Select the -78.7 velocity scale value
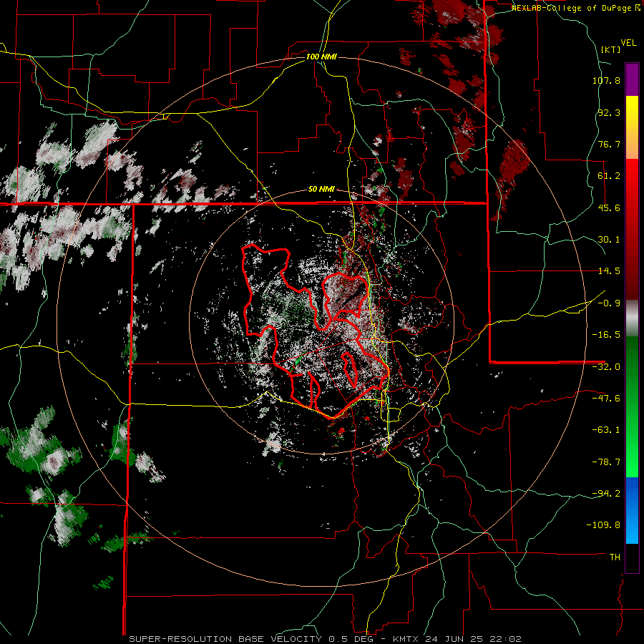Screen dimensions: 644x644 tap(606, 462)
